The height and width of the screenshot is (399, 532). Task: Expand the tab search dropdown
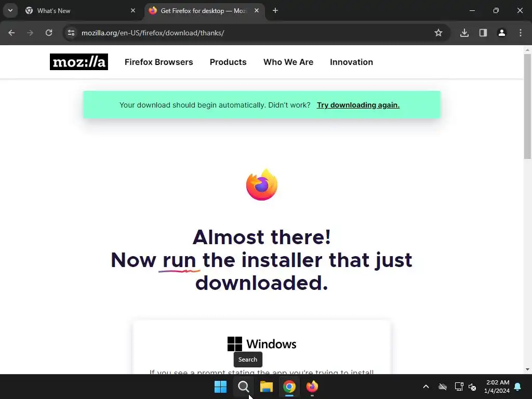click(x=10, y=10)
